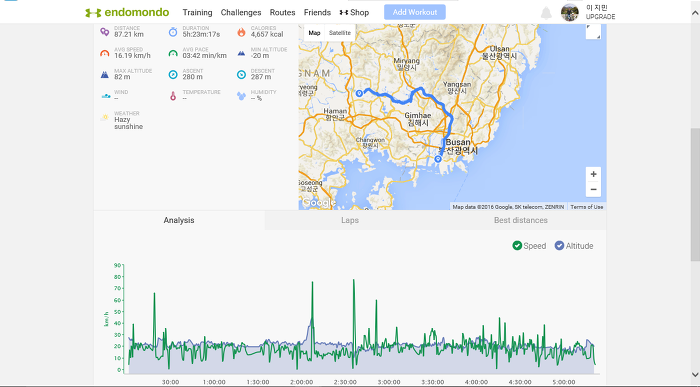This screenshot has height=387, width=700.
Task: Click the 2:00:00 time axis label
Action: pos(301,382)
